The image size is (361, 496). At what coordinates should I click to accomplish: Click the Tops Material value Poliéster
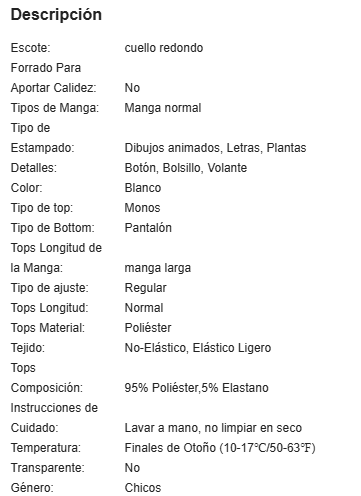tap(148, 328)
